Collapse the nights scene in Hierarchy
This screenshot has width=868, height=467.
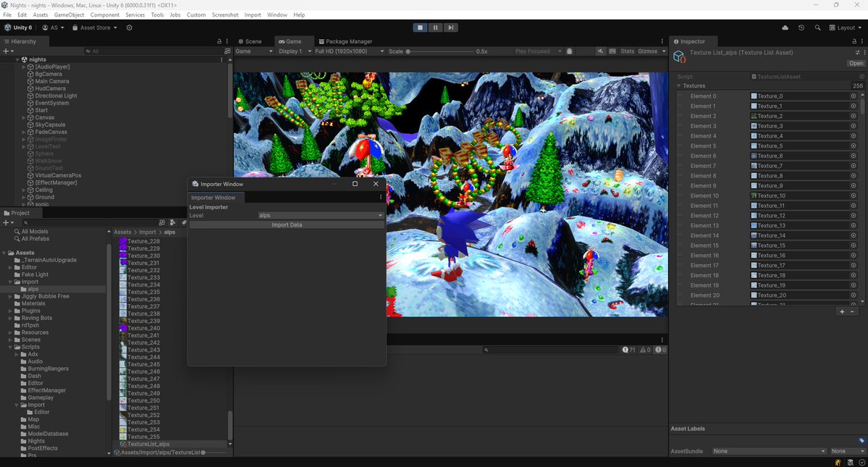coord(17,60)
